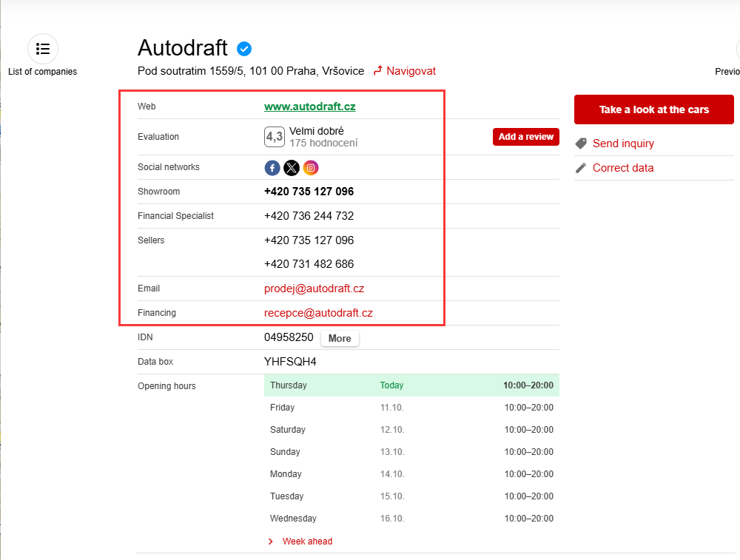The height and width of the screenshot is (560, 740).
Task: Click the Correct data link
Action: click(623, 168)
